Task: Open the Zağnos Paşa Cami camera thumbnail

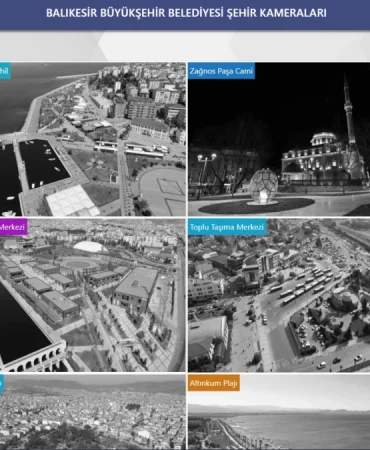Action: coord(279,139)
